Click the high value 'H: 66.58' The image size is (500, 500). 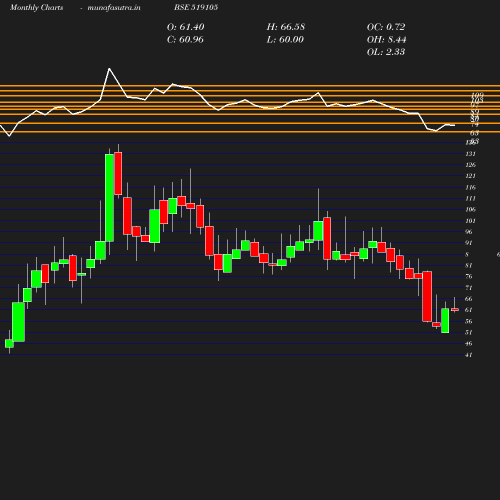pyautogui.click(x=286, y=27)
